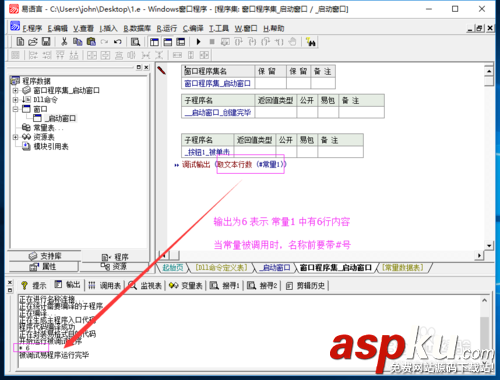Click the align left layout icon
Viewport: 500px width, 380px height.
(33, 55)
